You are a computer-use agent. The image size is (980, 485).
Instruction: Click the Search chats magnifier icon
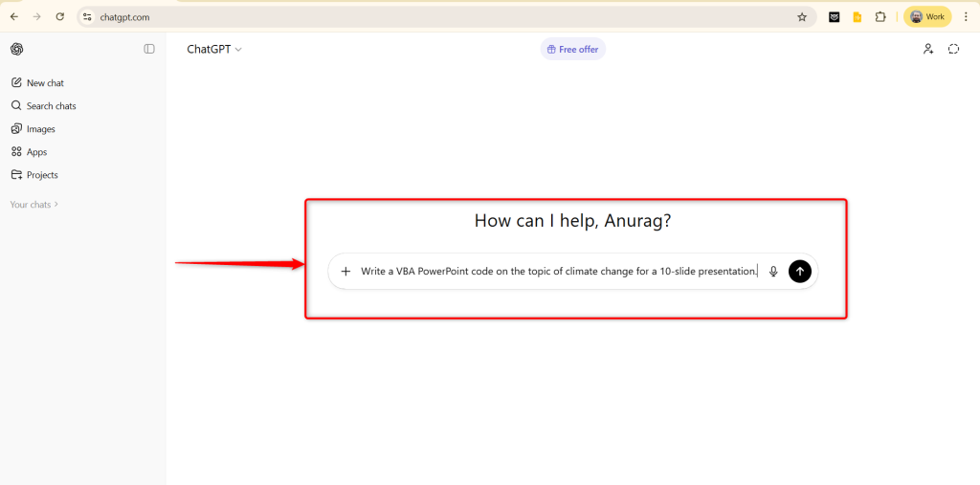tap(17, 105)
